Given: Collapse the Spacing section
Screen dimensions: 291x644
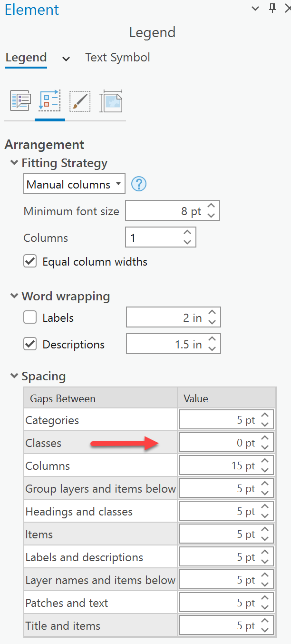Looking at the screenshot, I should [x=14, y=376].
